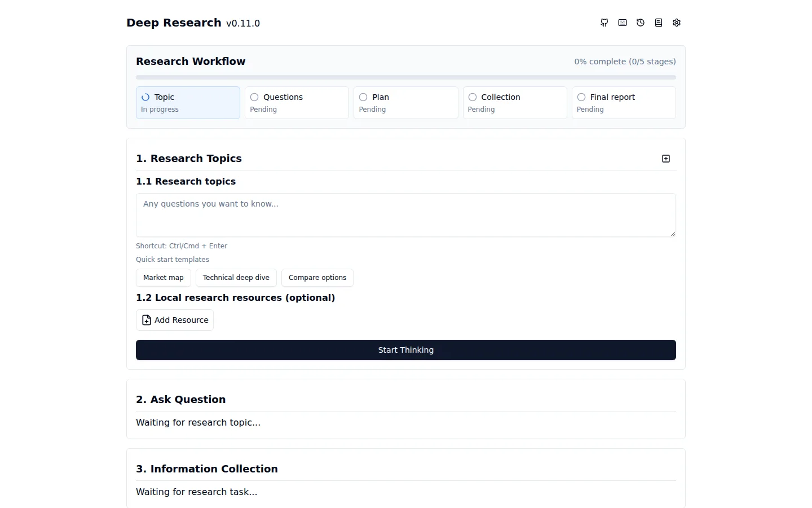Select the Collection stage radio circle
This screenshot has height=508, width=812.
[473, 97]
